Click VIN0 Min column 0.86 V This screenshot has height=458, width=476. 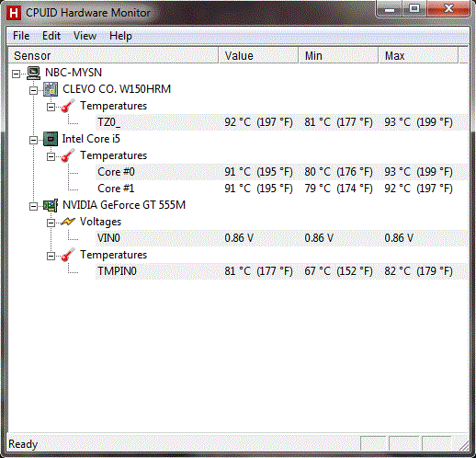[319, 238]
